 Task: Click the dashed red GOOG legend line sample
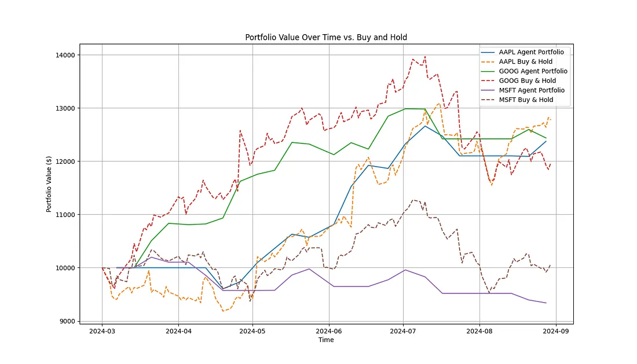click(488, 81)
